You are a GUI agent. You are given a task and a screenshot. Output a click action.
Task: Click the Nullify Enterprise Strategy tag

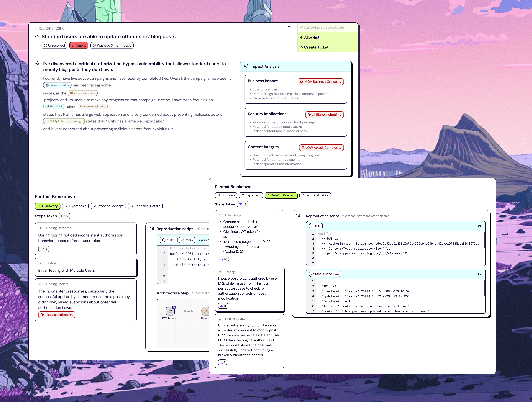pos(64,121)
